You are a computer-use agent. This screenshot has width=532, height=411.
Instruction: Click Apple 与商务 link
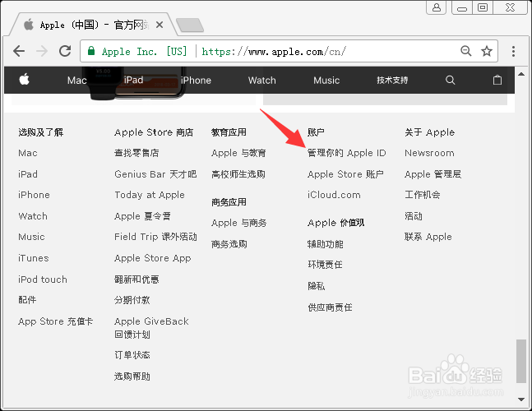click(238, 223)
